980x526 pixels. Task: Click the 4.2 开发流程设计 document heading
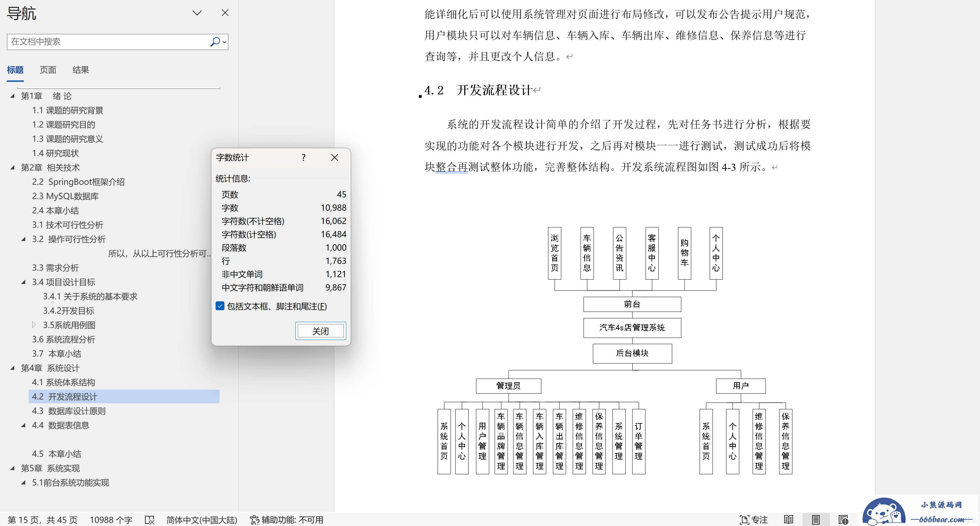coord(478,90)
